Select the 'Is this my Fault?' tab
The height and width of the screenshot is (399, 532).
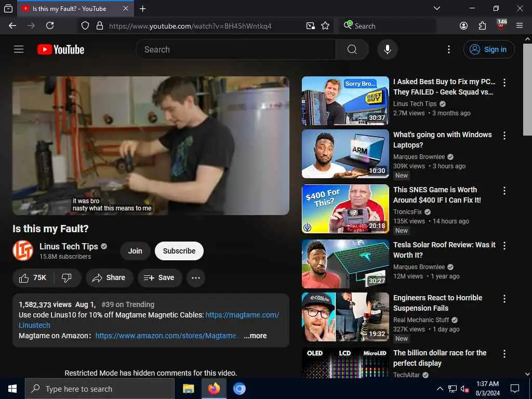[x=69, y=9]
